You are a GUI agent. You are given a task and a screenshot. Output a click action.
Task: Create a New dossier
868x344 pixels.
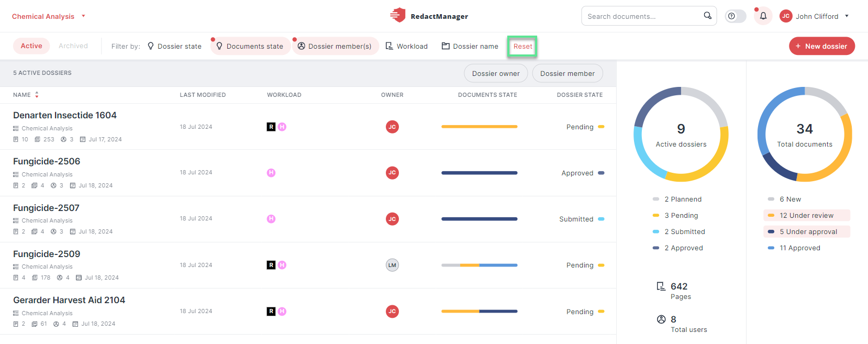pyautogui.click(x=822, y=46)
